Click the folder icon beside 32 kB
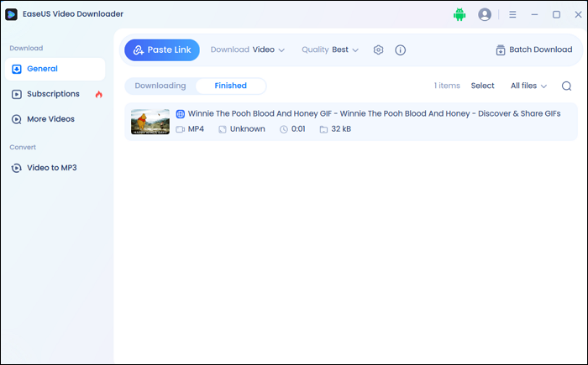 tap(323, 130)
